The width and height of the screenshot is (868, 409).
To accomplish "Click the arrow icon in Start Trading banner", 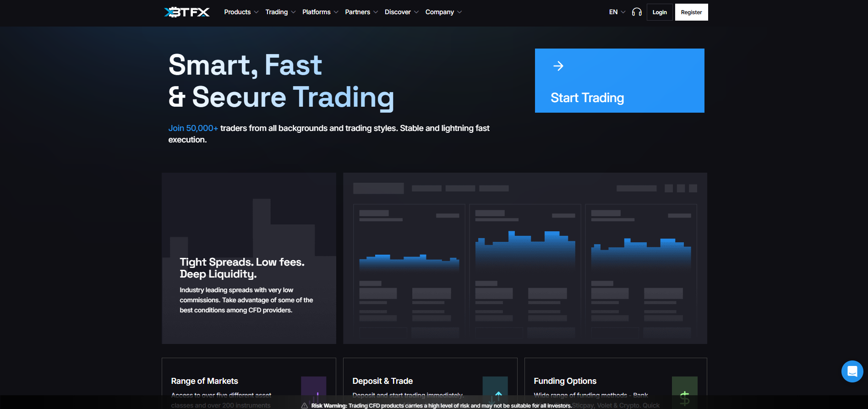I will pyautogui.click(x=558, y=66).
